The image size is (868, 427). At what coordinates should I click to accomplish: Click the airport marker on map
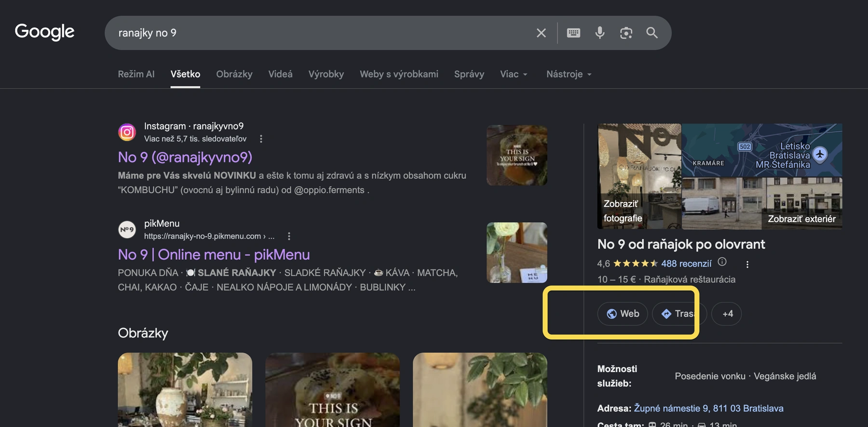(x=820, y=154)
